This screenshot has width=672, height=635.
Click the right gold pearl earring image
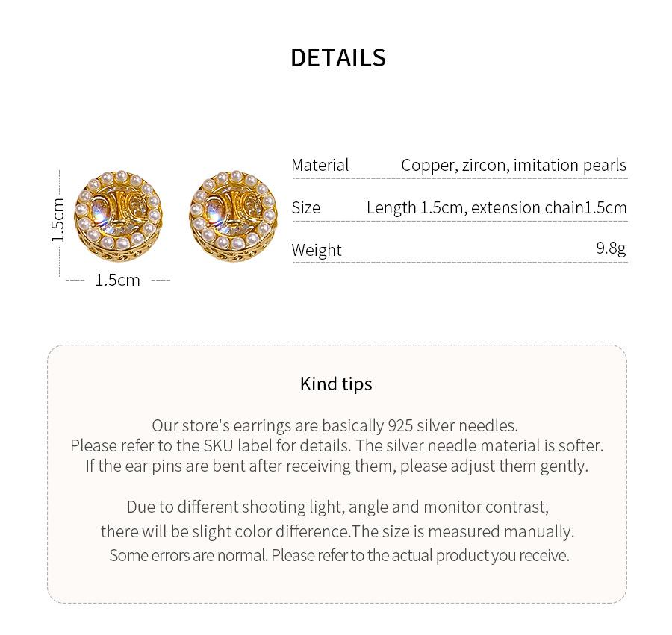point(233,216)
